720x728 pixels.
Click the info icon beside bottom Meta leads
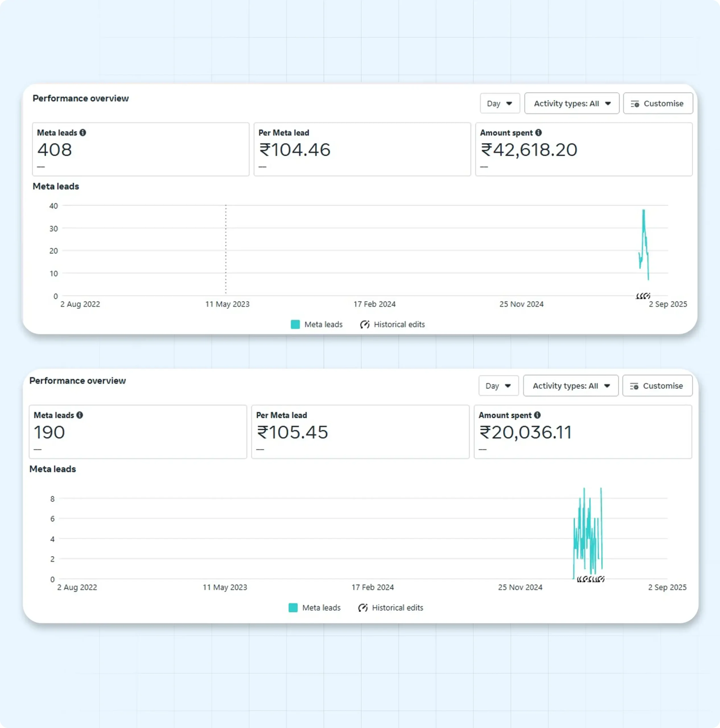click(80, 415)
